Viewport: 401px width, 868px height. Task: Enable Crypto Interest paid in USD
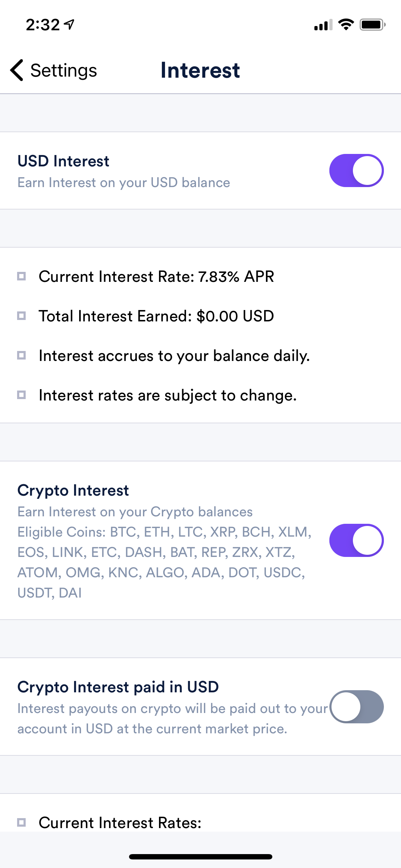[x=356, y=707]
